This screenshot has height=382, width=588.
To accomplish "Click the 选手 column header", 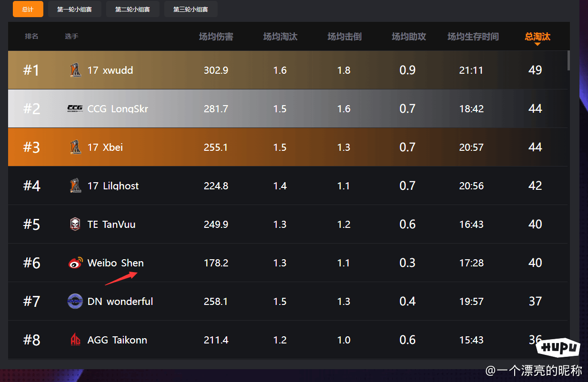I will (71, 36).
